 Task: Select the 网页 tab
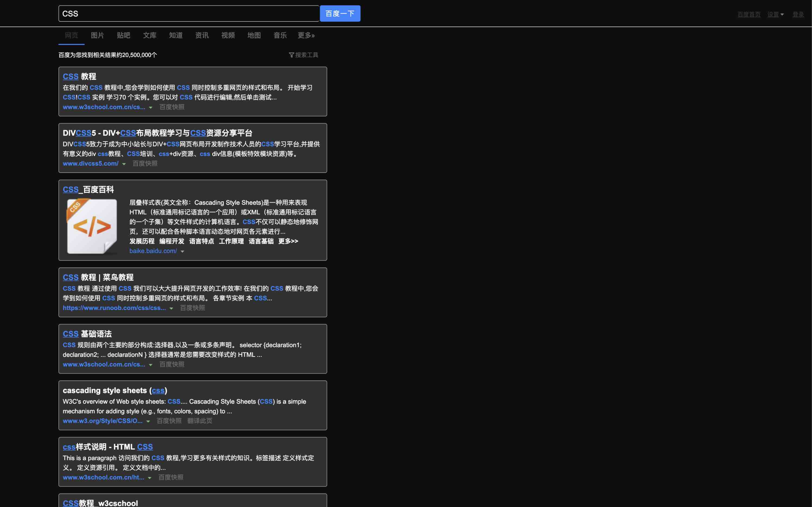(x=72, y=35)
